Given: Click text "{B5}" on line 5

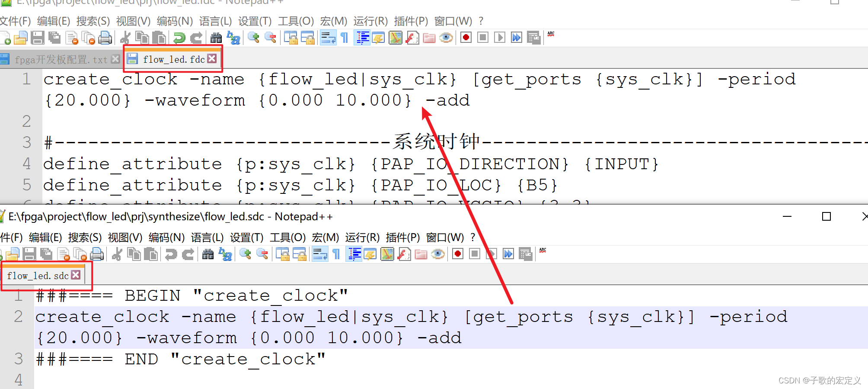Looking at the screenshot, I should [x=537, y=185].
